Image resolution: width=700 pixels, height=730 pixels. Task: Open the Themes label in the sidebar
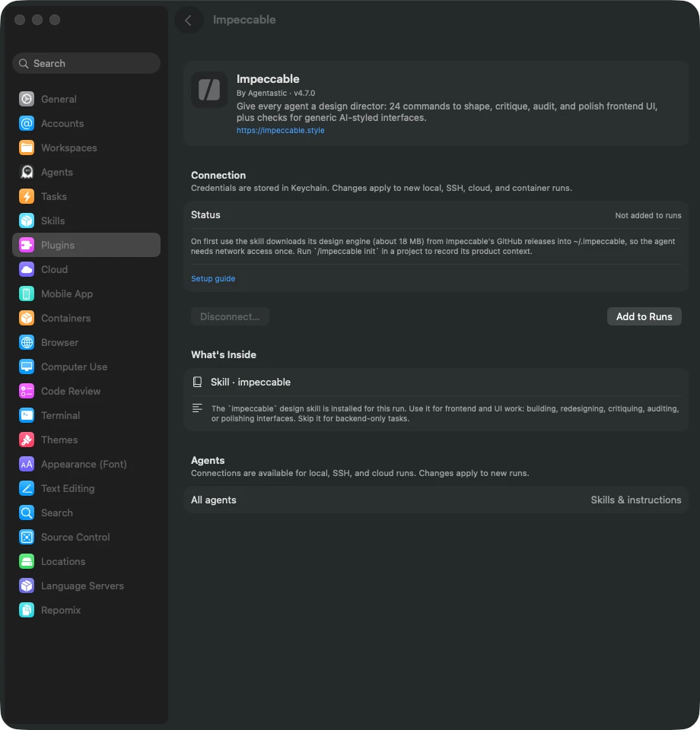59,440
